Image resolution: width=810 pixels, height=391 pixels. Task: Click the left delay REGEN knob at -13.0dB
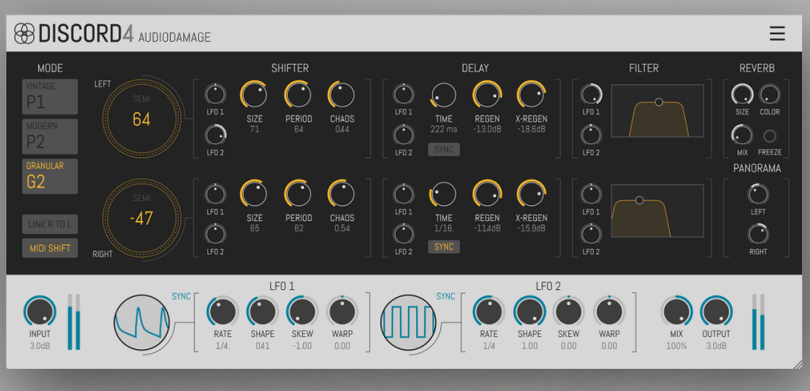pos(487,95)
